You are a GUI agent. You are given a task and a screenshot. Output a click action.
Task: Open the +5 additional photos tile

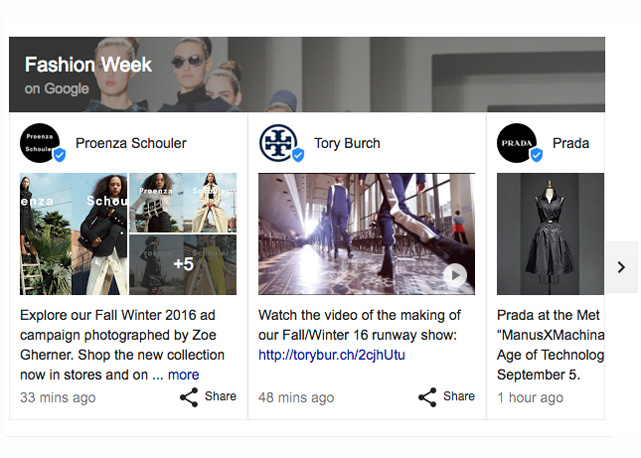[x=183, y=264]
